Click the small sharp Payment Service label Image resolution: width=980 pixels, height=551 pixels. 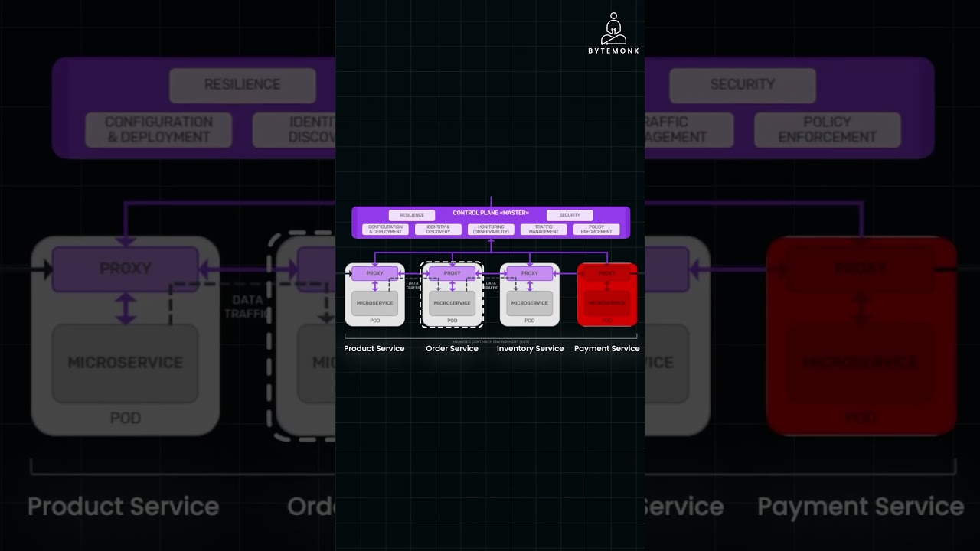point(607,349)
